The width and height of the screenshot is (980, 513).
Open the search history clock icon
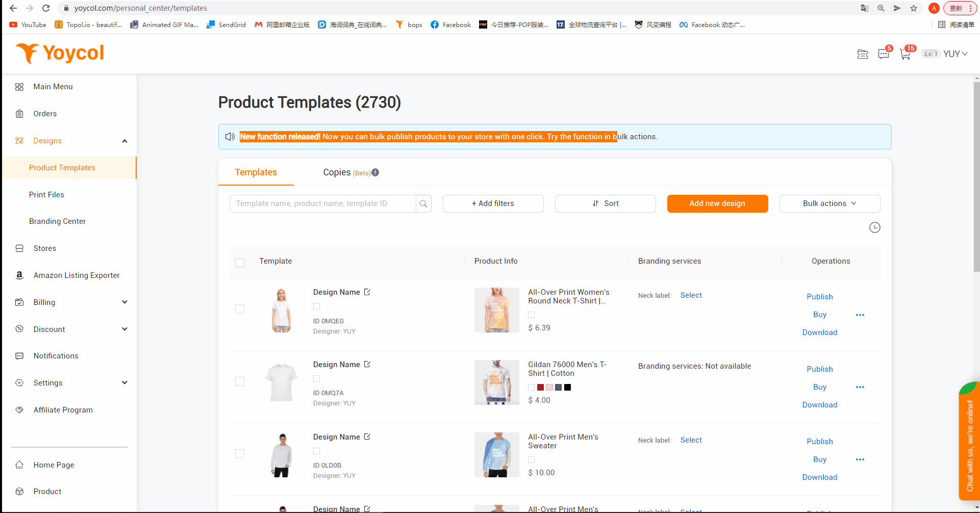tap(874, 227)
